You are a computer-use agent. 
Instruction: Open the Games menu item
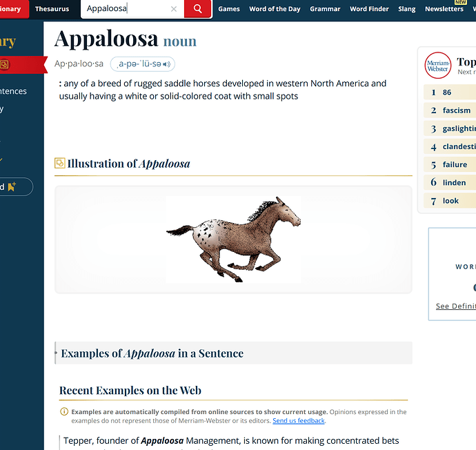(229, 9)
